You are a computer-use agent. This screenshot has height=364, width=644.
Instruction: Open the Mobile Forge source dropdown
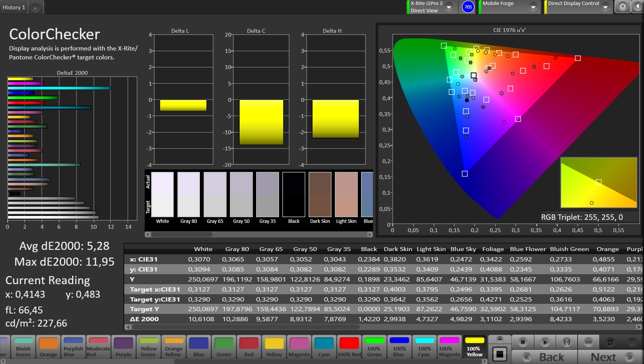pos(533,7)
